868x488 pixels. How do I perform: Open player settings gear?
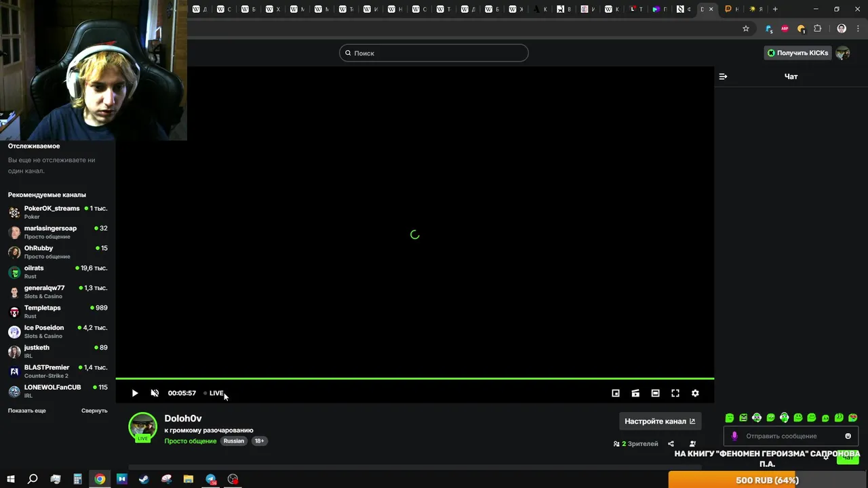(695, 393)
